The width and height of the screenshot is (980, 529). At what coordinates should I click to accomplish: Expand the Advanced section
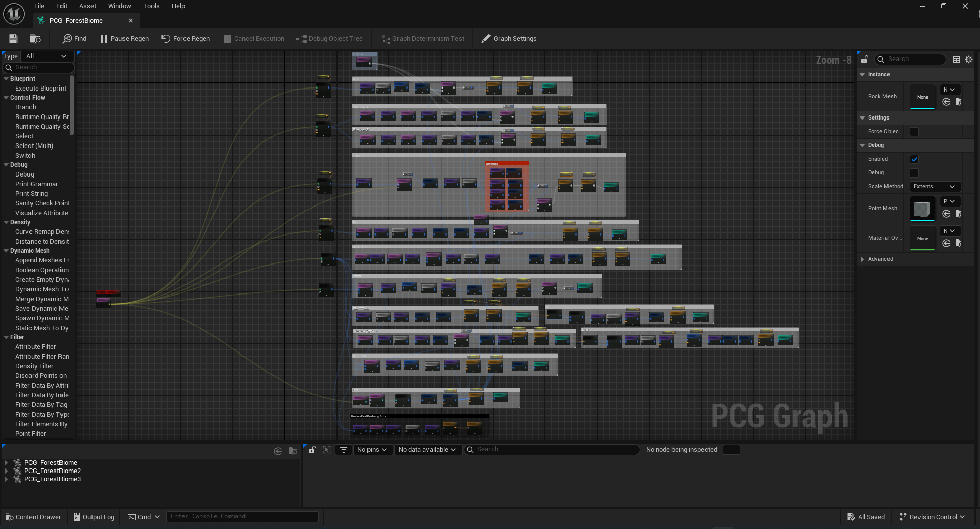862,259
